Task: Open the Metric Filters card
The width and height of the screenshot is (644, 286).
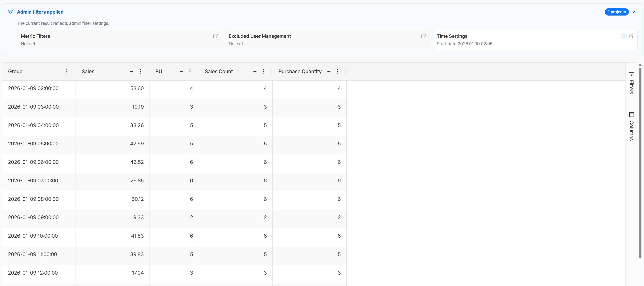Action: click(119, 40)
